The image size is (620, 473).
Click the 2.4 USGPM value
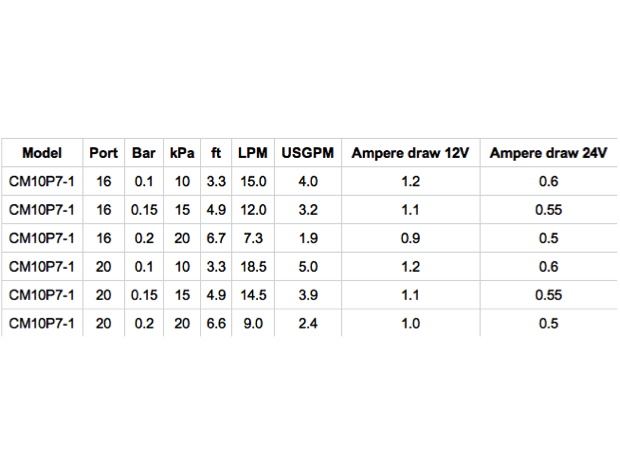point(308,324)
